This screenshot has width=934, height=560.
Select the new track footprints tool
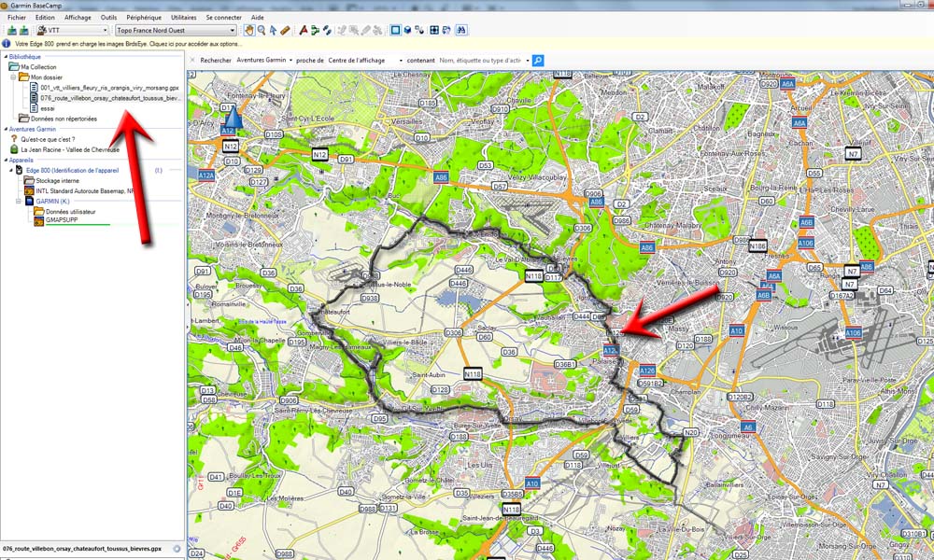point(327,31)
